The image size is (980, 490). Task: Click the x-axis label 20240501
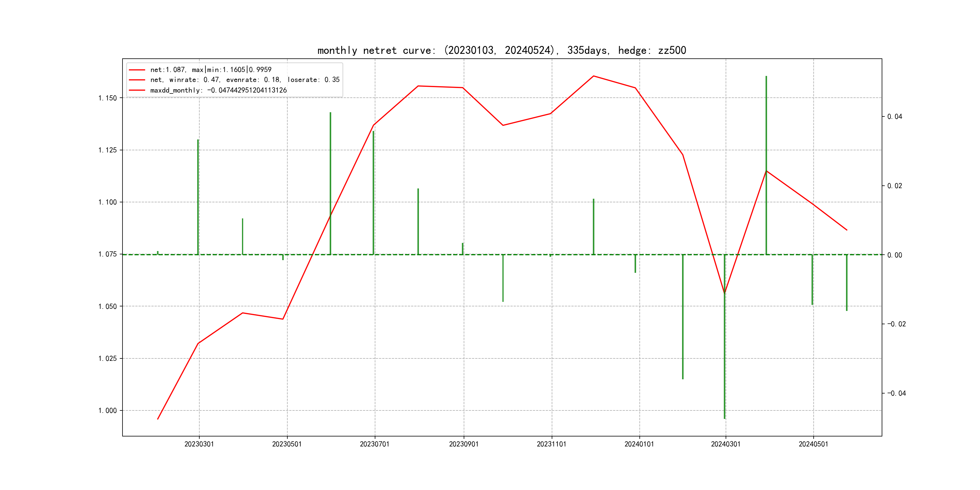[x=813, y=444]
